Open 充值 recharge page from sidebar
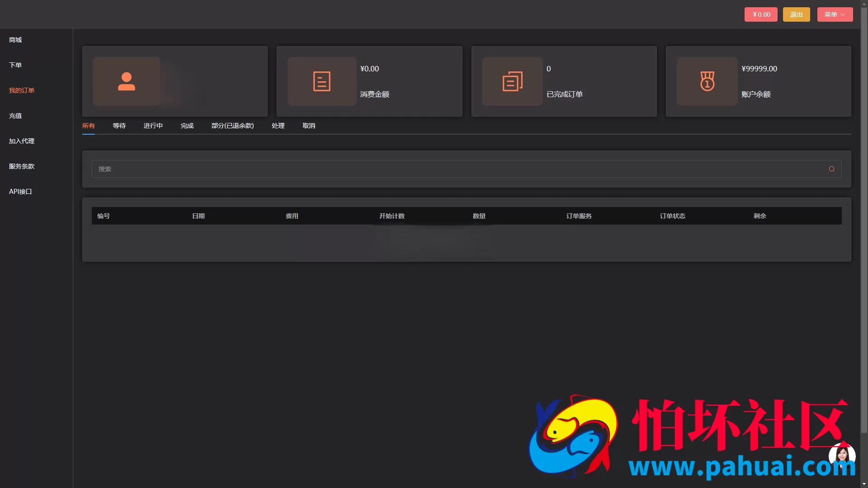This screenshot has width=868, height=488. [x=15, y=116]
